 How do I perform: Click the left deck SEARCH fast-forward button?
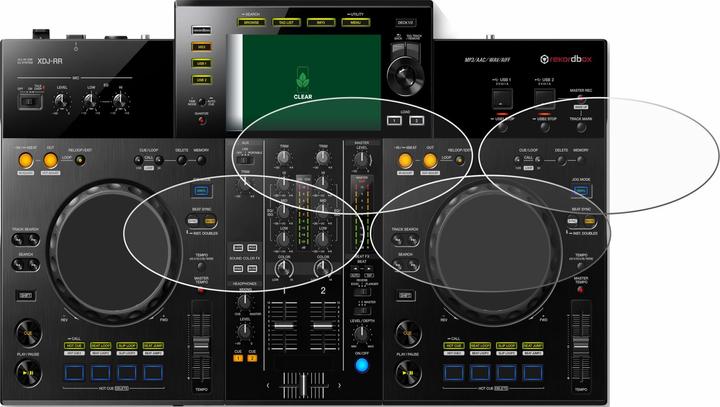pyautogui.click(x=34, y=265)
